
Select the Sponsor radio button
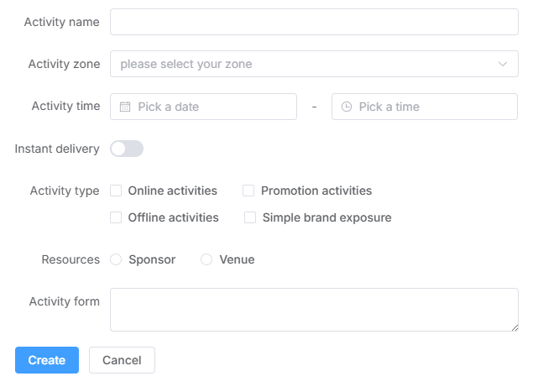pos(117,259)
